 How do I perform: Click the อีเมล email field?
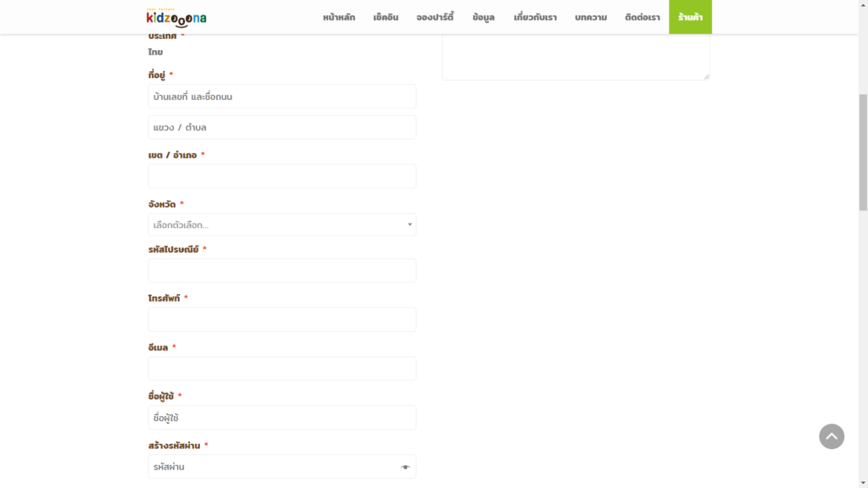coord(281,369)
